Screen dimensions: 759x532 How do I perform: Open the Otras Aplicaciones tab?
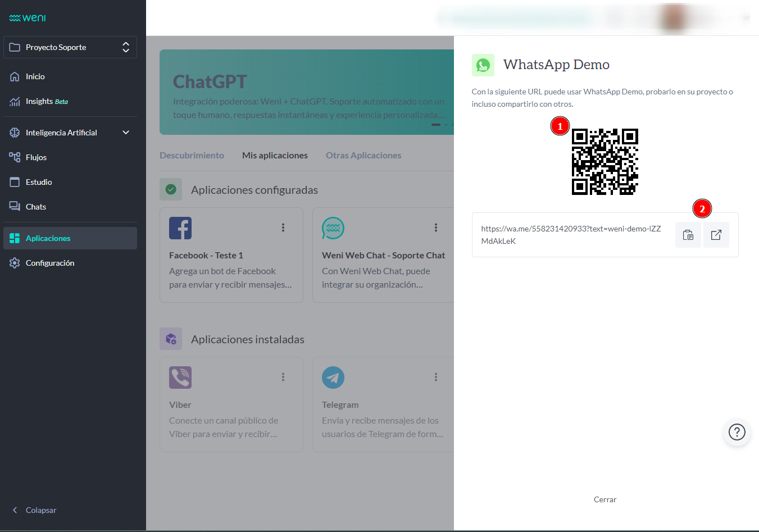point(363,155)
